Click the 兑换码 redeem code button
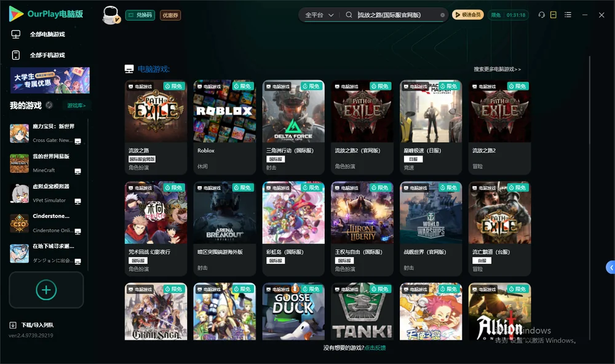The height and width of the screenshot is (364, 615). pos(140,15)
